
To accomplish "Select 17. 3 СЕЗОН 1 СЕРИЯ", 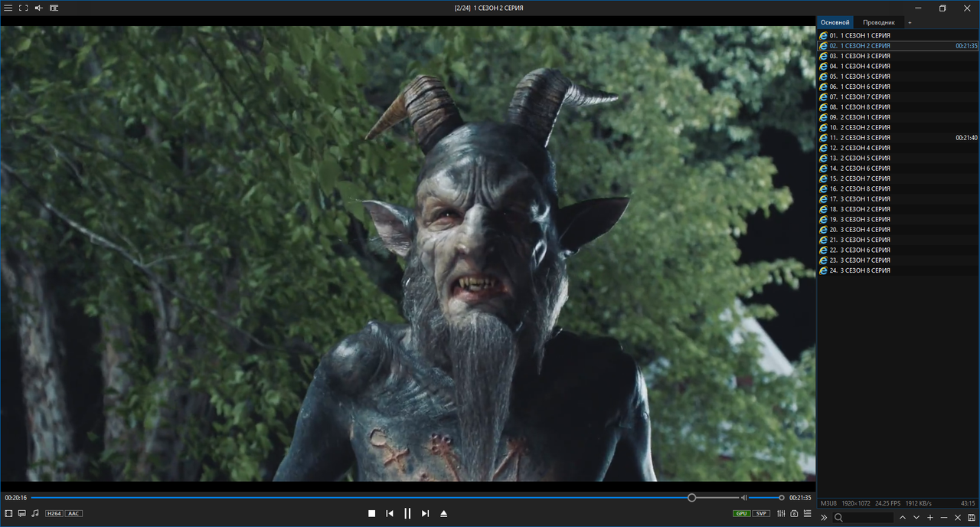I will point(898,199).
